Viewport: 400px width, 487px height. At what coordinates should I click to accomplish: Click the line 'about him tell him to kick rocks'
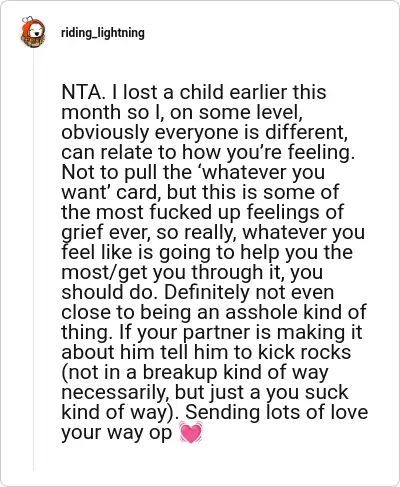point(206,352)
